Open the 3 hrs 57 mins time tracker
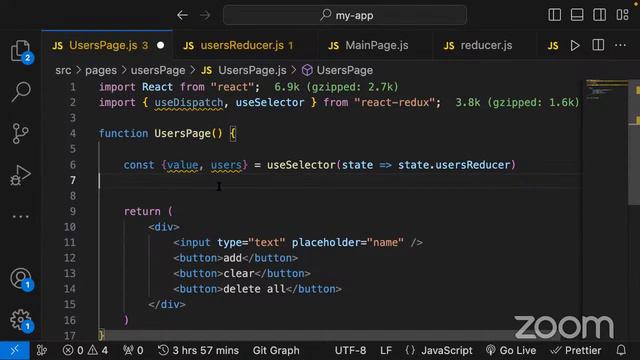This screenshot has width=640, height=360. point(198,350)
